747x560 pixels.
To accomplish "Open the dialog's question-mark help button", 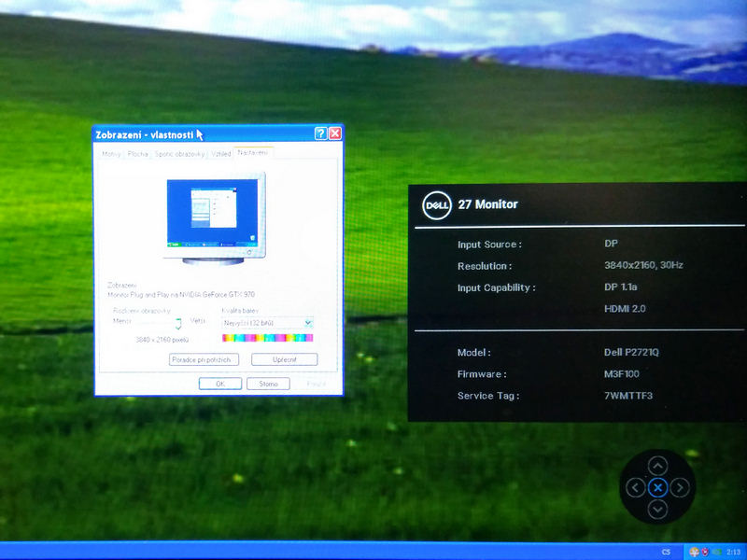I will click(321, 133).
